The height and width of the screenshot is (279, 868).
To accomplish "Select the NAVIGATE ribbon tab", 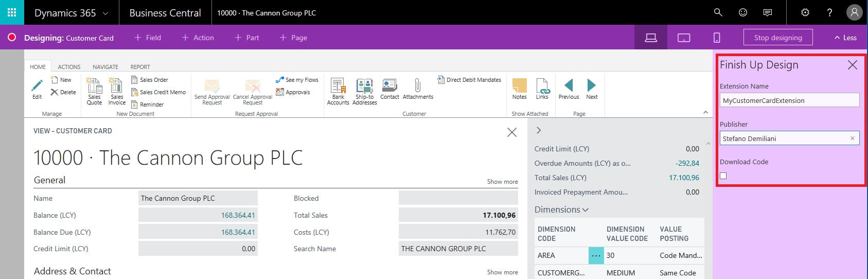I will point(105,67).
